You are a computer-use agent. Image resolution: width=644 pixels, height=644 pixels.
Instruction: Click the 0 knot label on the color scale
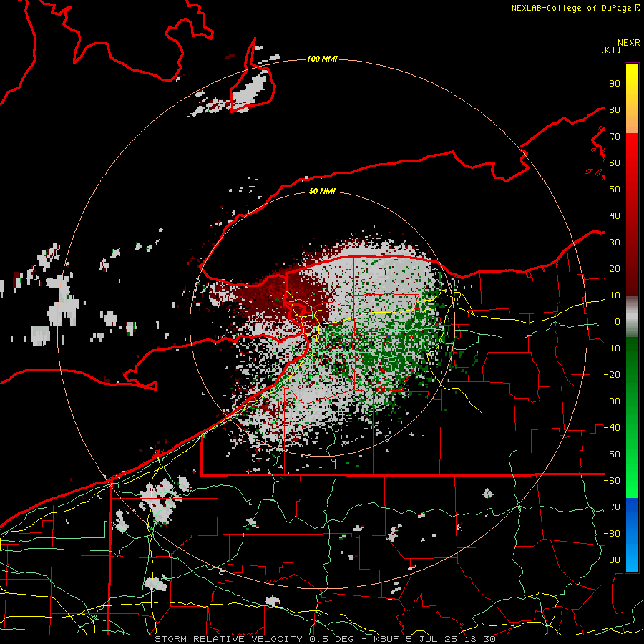click(618, 321)
